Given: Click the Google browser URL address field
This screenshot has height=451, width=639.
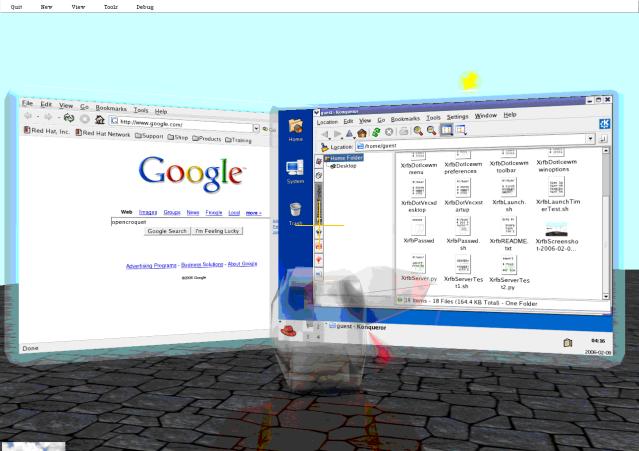Looking at the screenshot, I should [181, 124].
